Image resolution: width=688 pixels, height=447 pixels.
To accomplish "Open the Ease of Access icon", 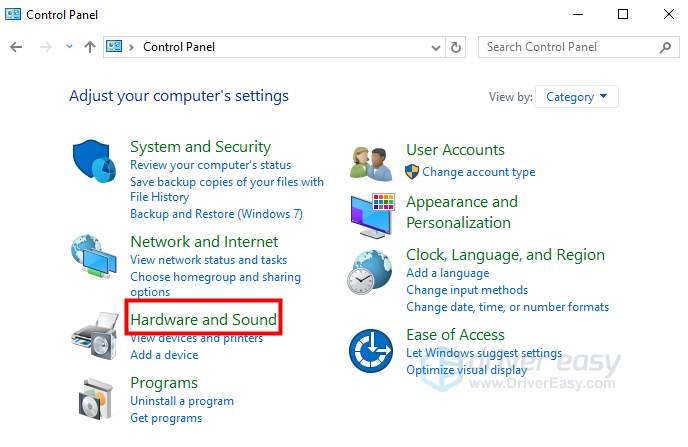I will [x=371, y=351].
